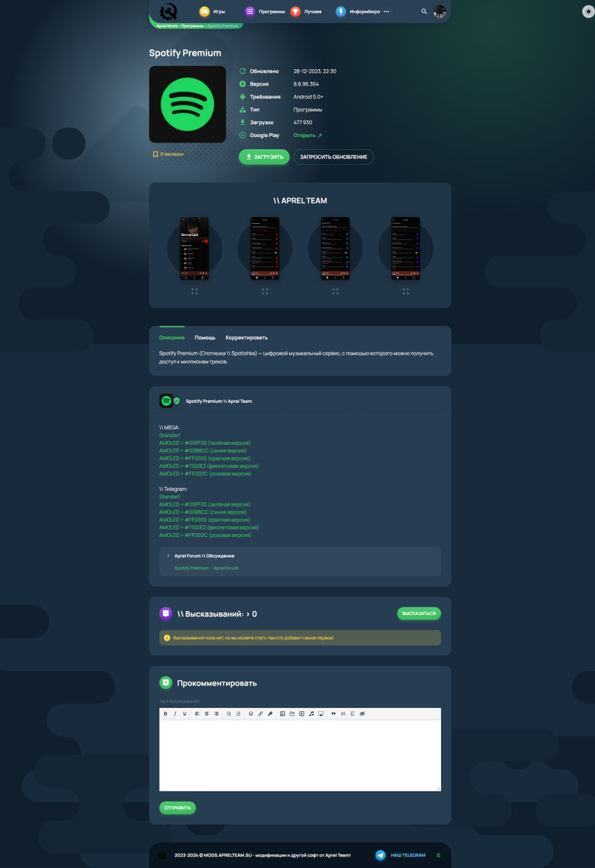Image resolution: width=595 pixels, height=868 pixels.
Task: Open the Игры menu
Action: pyautogui.click(x=212, y=12)
